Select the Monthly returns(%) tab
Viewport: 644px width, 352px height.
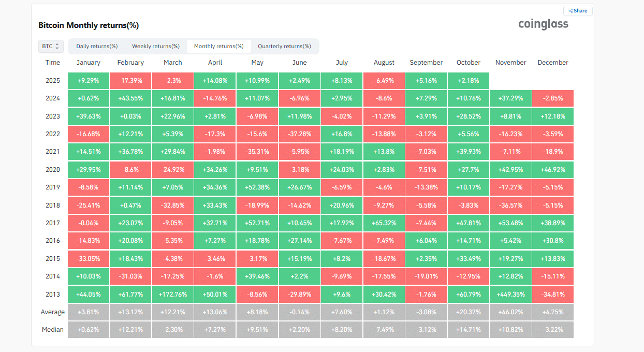(218, 46)
